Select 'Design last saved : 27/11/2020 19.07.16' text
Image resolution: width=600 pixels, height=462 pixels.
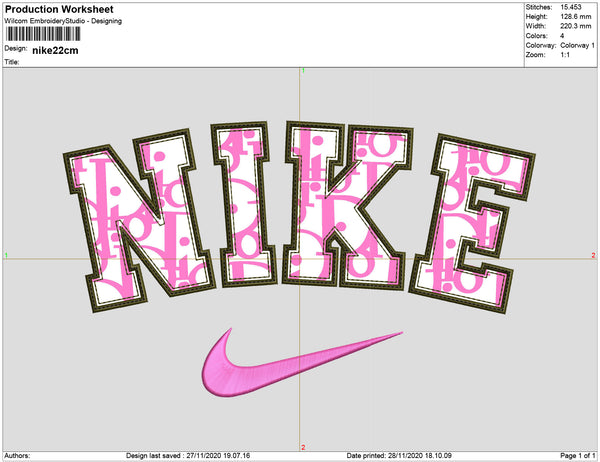point(188,455)
